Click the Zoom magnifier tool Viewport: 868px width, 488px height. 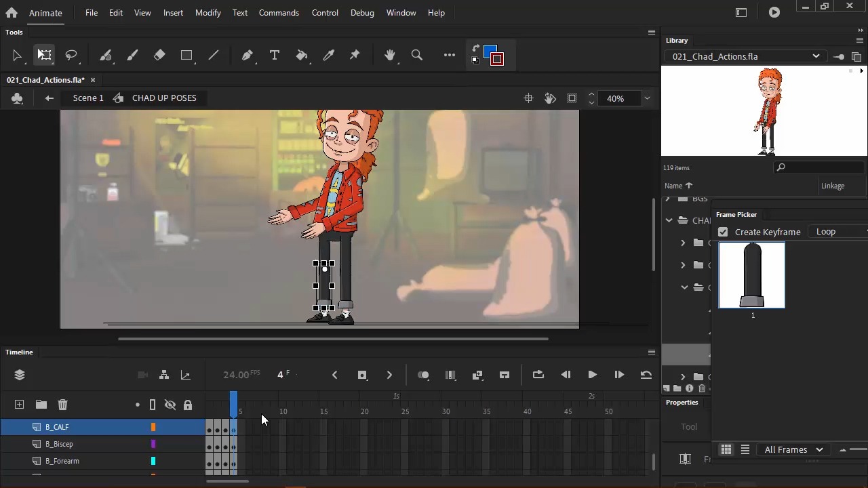[417, 56]
